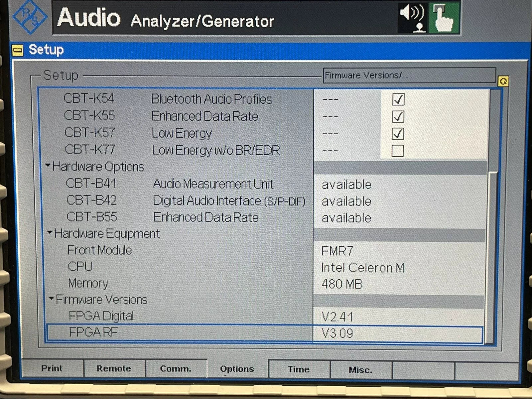Image resolution: width=532 pixels, height=399 pixels.
Task: Toggle the CBT-K57 Low Energy checkbox
Action: point(398,134)
